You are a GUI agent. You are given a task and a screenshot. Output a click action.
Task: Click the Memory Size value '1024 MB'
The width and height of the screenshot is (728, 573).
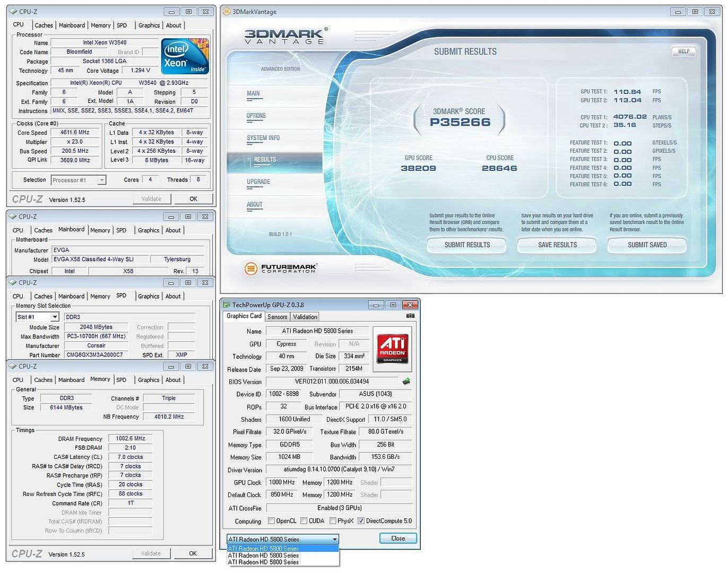coord(289,457)
